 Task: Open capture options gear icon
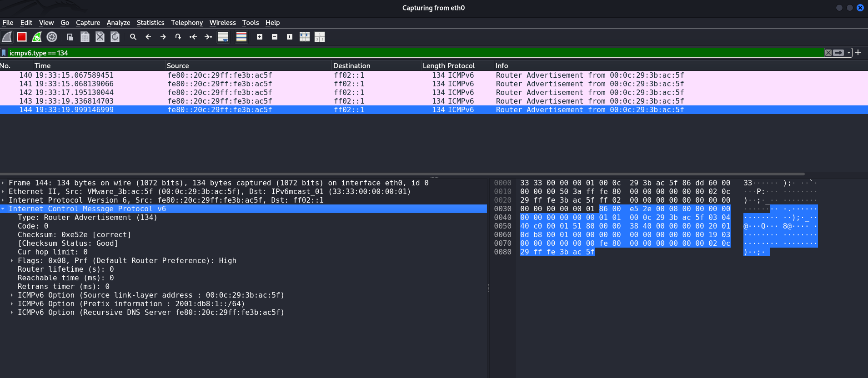[52, 37]
